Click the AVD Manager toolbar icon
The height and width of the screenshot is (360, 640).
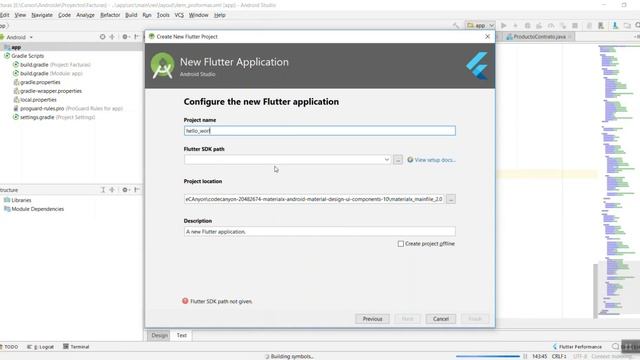pyautogui.click(x=601, y=26)
